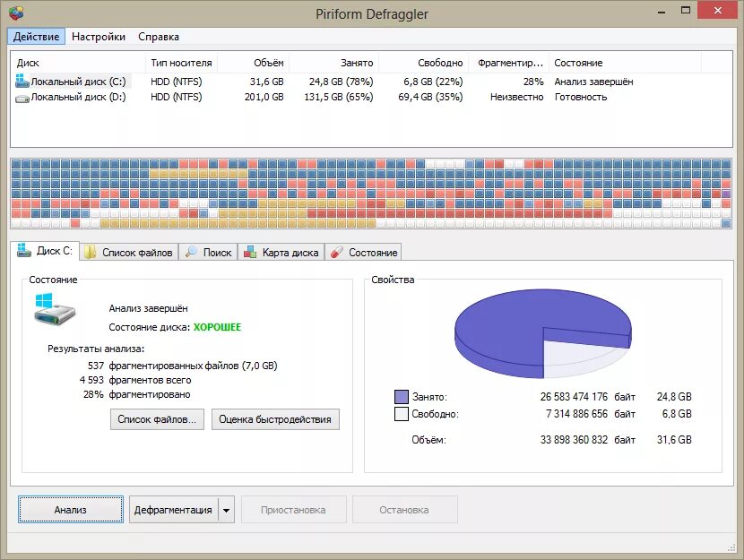Click the Приостановка button

point(294,510)
